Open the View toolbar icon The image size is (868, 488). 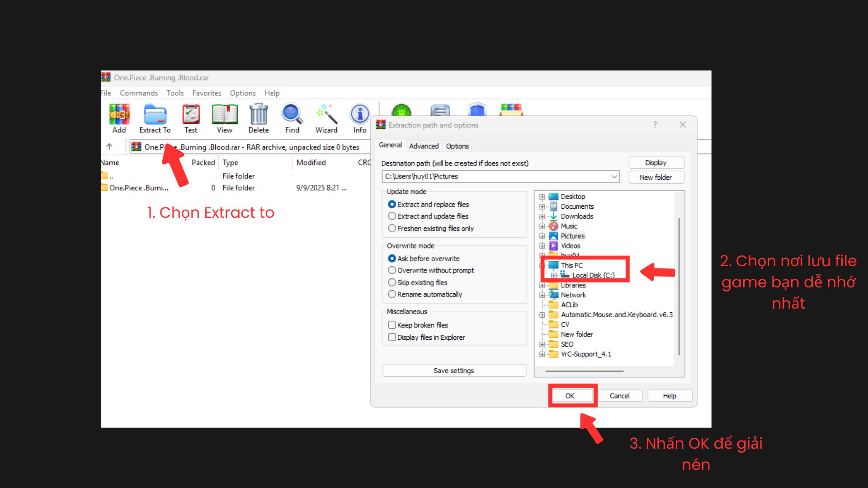click(x=225, y=114)
